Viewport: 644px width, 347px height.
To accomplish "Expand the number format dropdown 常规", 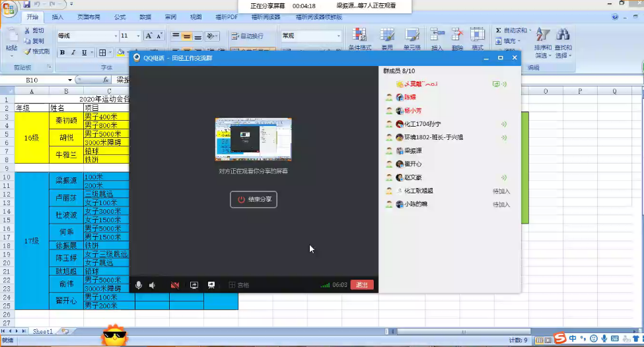I will pos(340,36).
